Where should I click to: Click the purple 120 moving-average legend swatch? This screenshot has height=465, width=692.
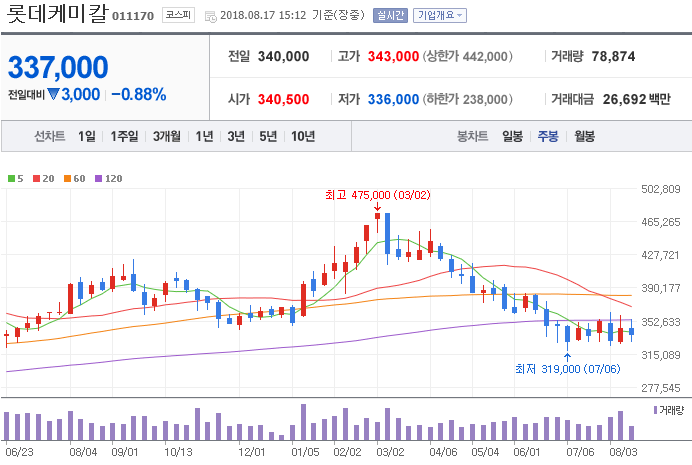click(x=98, y=179)
